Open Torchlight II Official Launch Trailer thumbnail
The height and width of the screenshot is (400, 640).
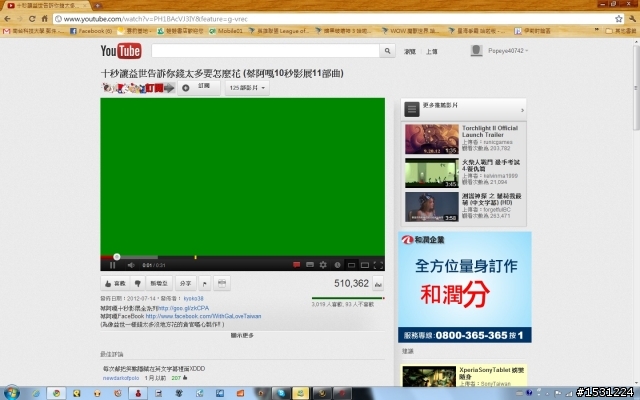pyautogui.click(x=431, y=139)
